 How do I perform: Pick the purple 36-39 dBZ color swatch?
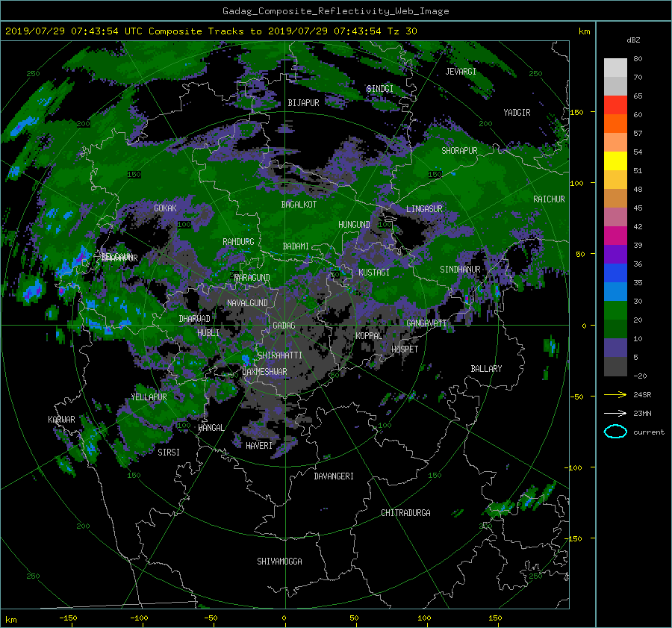615,254
